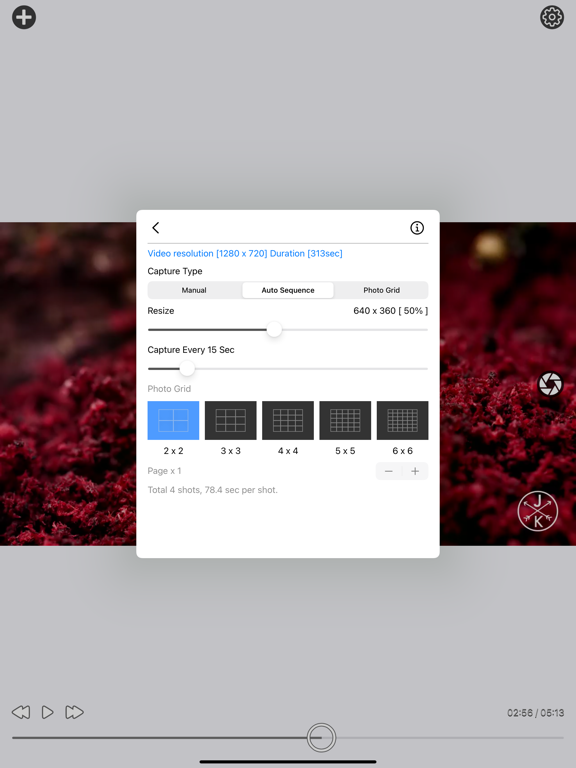This screenshot has width=576, height=768.
Task: Click the video timeline scrubber handle
Action: click(x=321, y=737)
